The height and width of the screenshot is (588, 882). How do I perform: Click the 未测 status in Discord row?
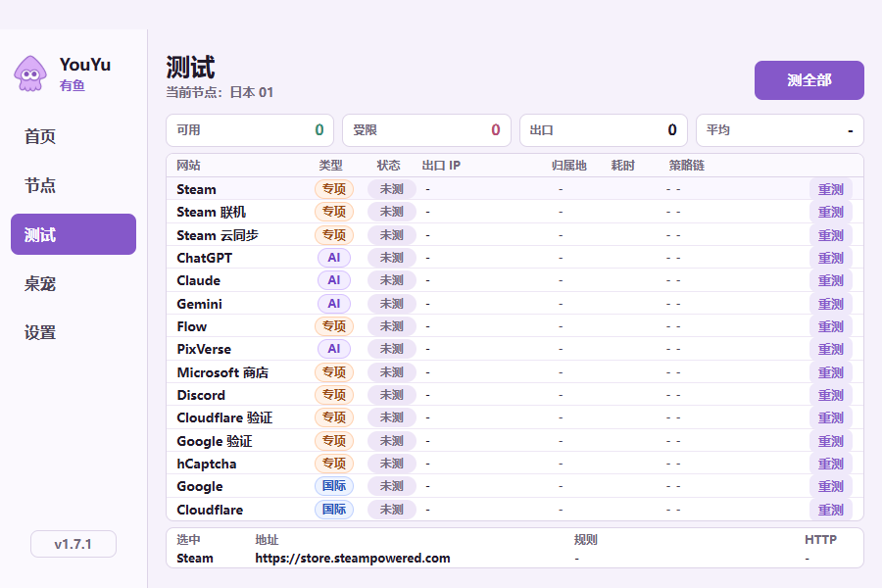click(x=391, y=395)
